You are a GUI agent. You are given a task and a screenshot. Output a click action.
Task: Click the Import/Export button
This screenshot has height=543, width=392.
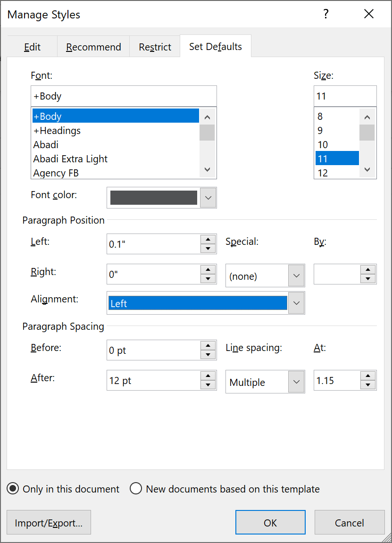[49, 522]
